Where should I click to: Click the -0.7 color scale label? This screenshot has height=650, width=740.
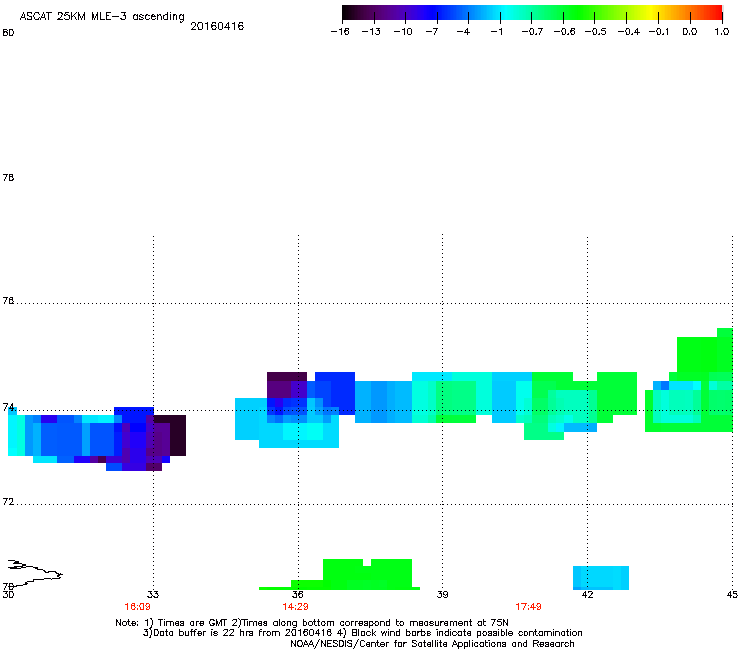tap(532, 32)
